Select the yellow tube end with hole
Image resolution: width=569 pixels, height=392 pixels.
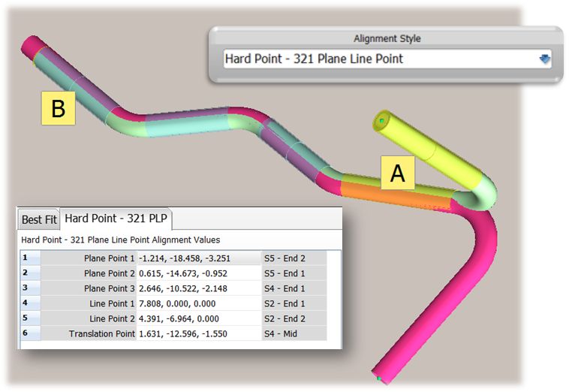pyautogui.click(x=384, y=122)
